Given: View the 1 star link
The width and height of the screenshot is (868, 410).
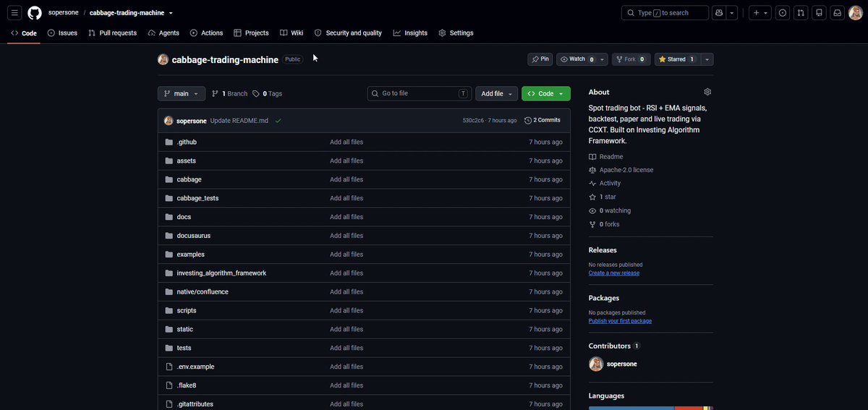Looking at the screenshot, I should click(603, 197).
